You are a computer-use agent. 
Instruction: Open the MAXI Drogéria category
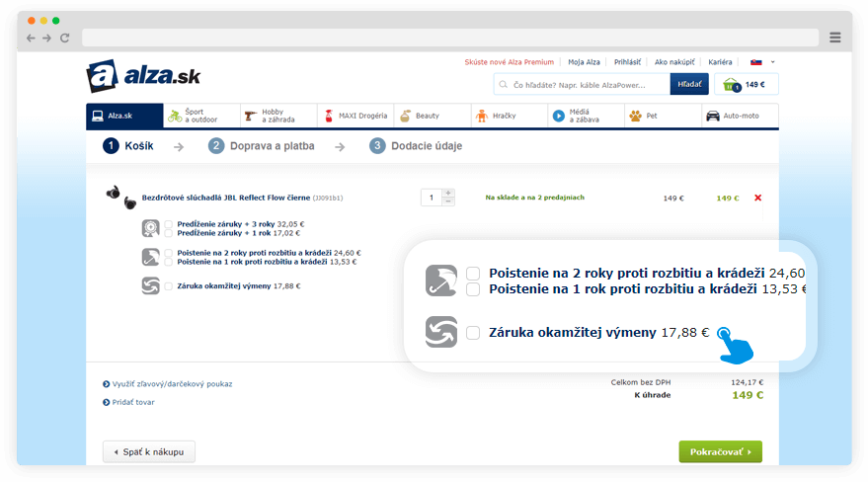pyautogui.click(x=355, y=116)
